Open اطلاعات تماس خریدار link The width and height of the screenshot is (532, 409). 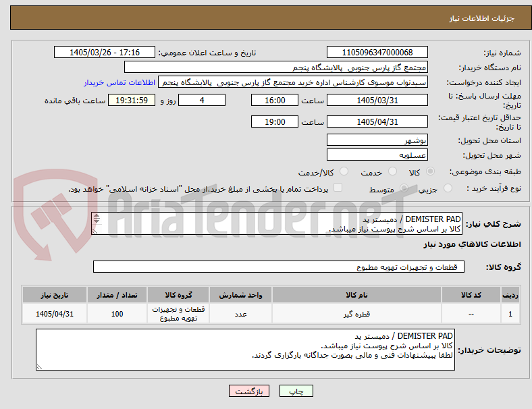pos(119,82)
